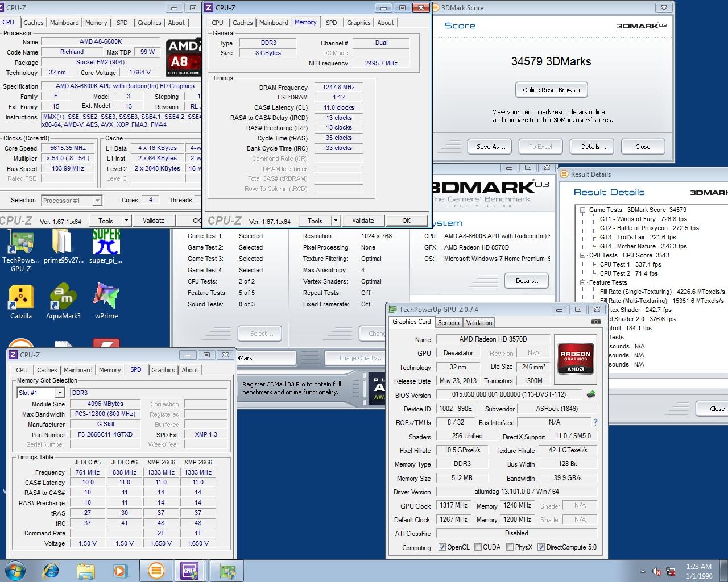
Task: Click the orange 3DMark03 taskbar icon
Action: [156, 570]
